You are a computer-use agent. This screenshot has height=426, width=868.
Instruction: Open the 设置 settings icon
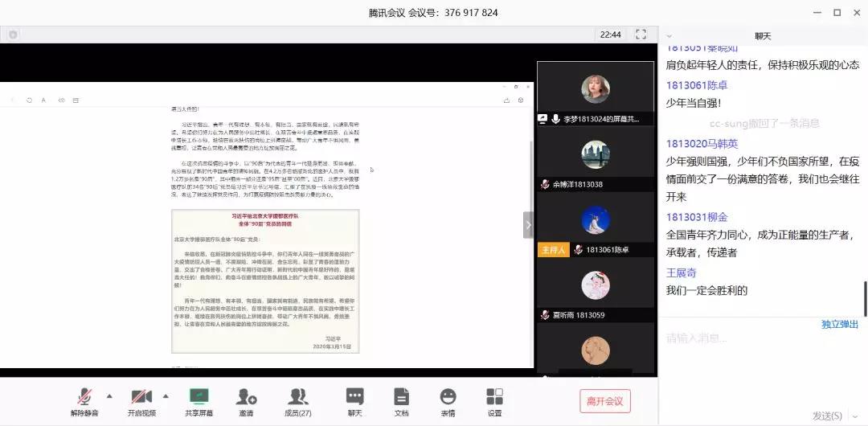click(494, 401)
